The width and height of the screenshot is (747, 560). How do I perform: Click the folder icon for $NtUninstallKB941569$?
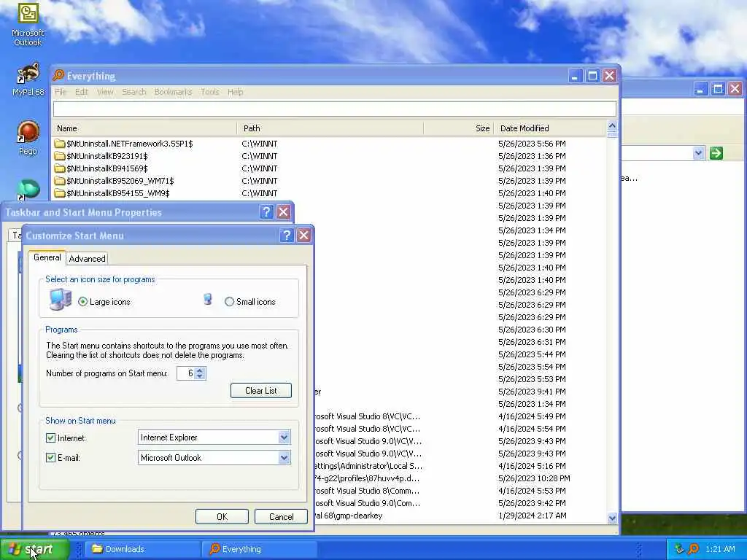click(60, 168)
